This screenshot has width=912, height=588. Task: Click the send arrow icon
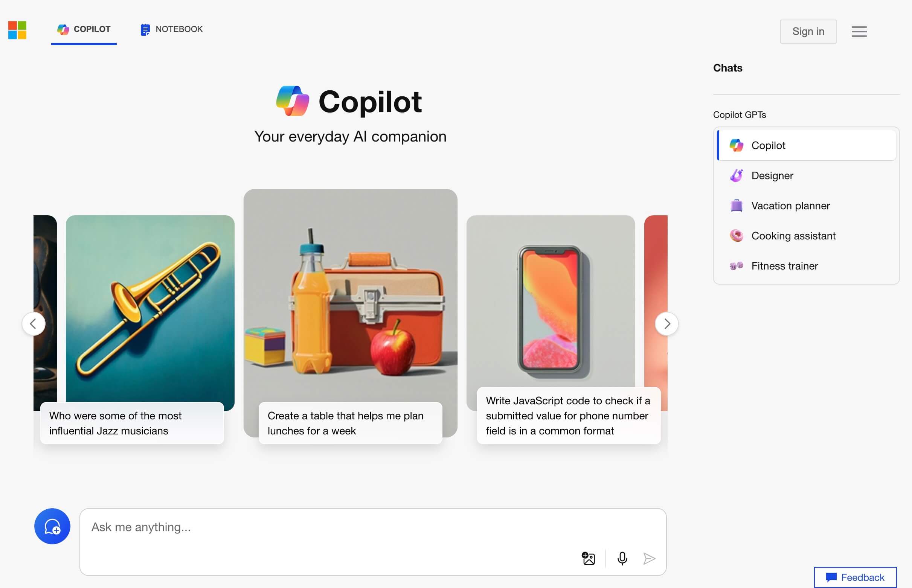pyautogui.click(x=649, y=558)
